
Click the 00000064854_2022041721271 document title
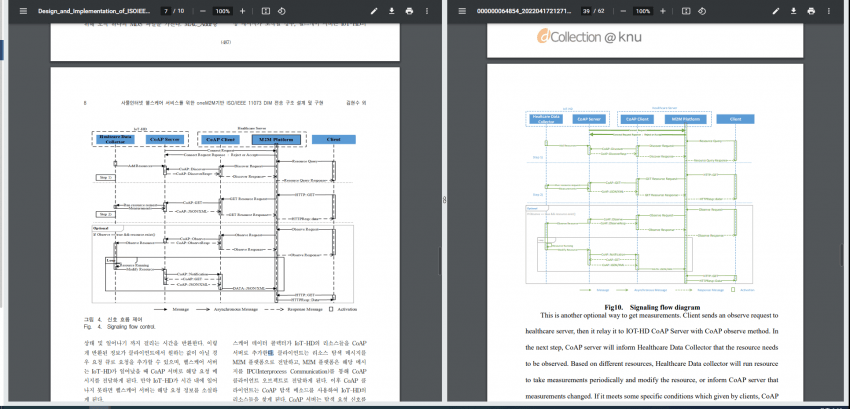click(524, 11)
